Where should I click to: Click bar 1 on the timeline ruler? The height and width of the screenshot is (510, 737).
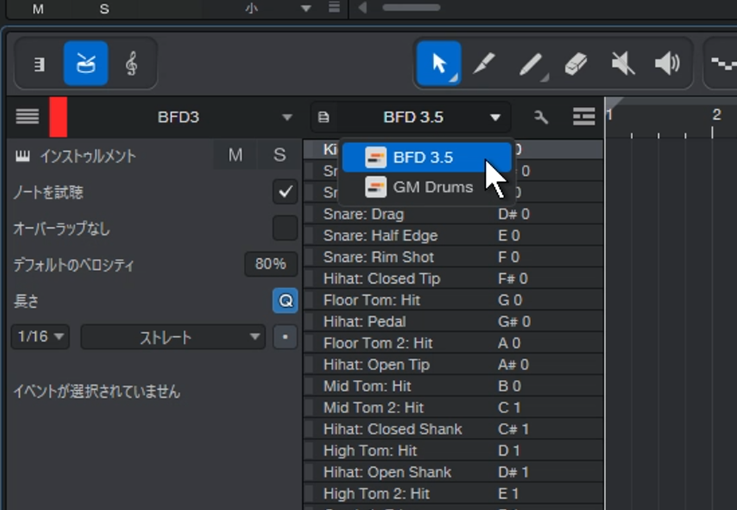click(610, 115)
